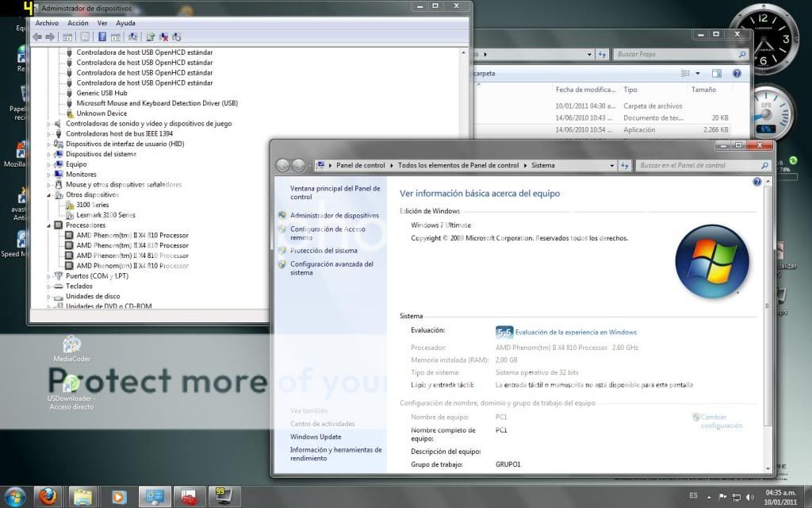This screenshot has height=508, width=812.
Task: Open Firefox from the taskbar
Action: (48, 497)
